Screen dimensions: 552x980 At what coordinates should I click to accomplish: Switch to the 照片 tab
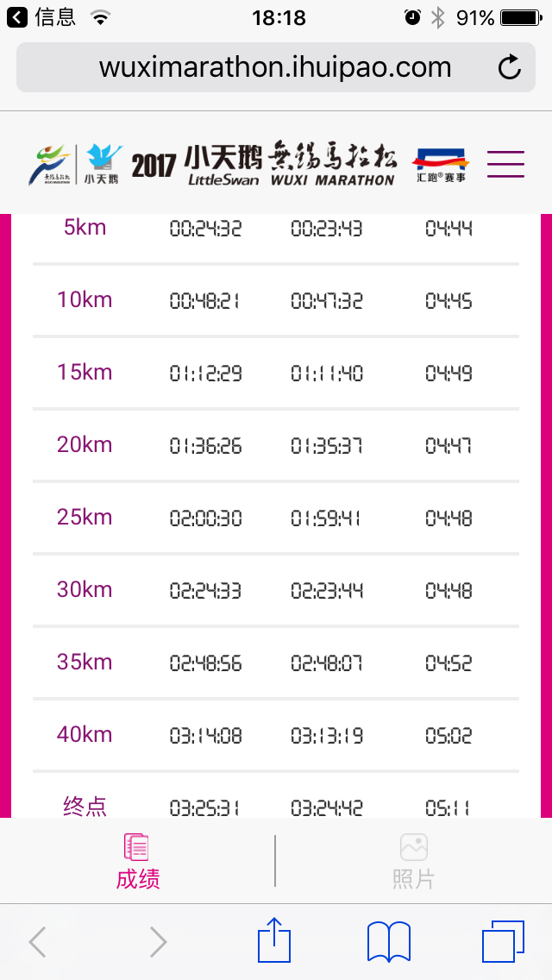[x=413, y=860]
